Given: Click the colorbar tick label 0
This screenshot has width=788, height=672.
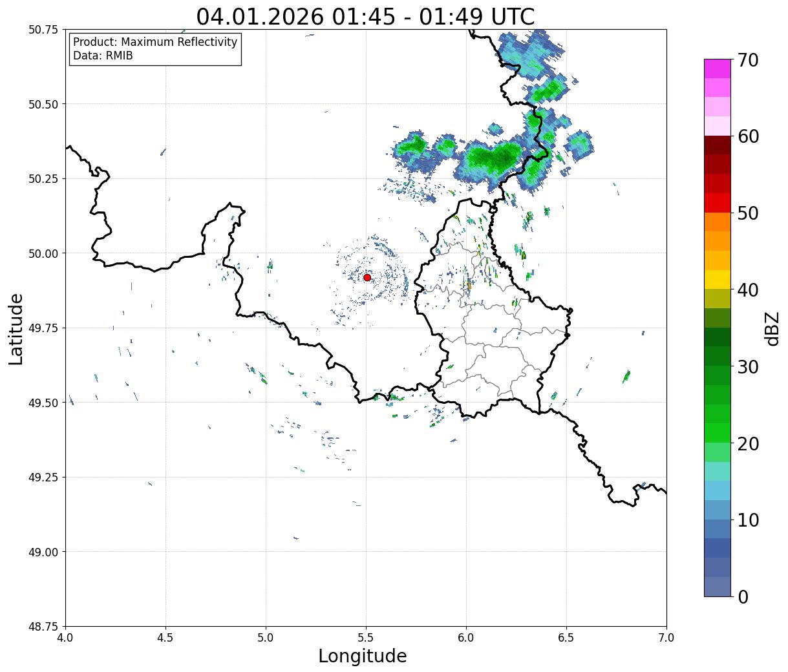Looking at the screenshot, I should (x=742, y=597).
